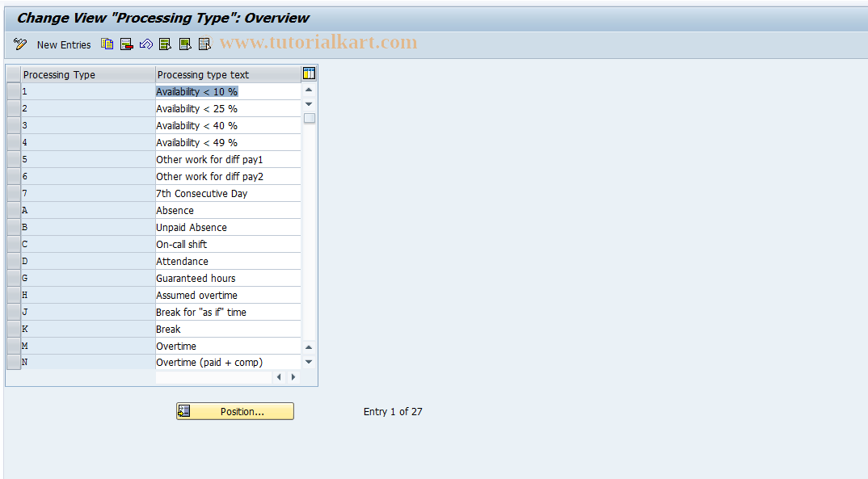Click the 'Overtime (paid + comp)' field
Viewport: 868px width, 479px height.
228,363
